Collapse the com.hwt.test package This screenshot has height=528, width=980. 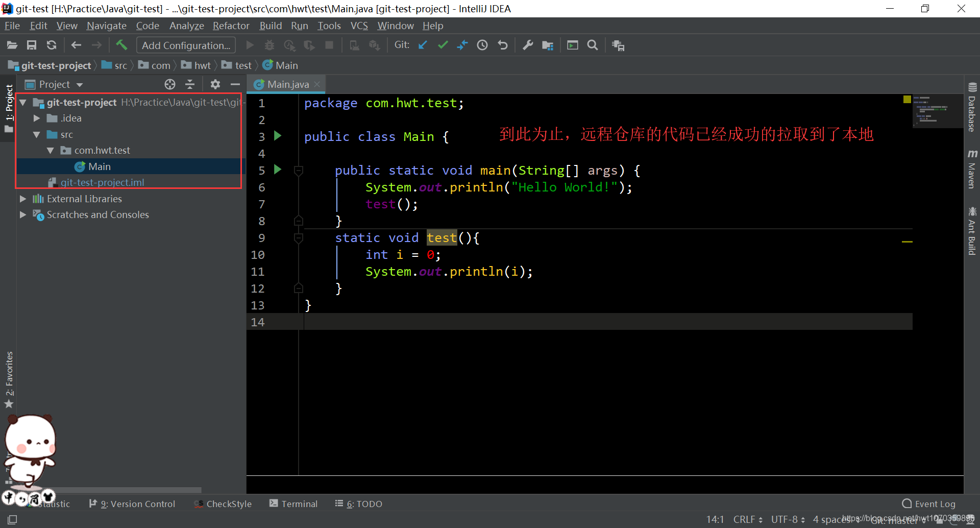(51, 151)
